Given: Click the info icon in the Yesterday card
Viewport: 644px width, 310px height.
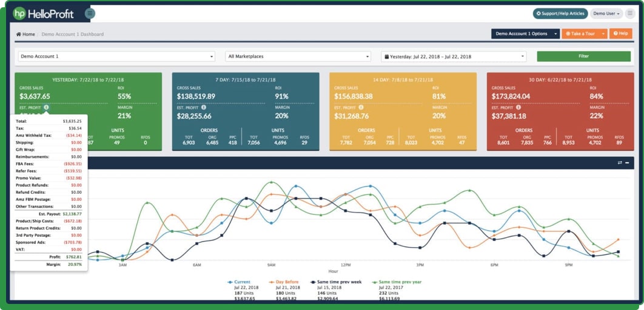Looking at the screenshot, I should [x=46, y=107].
